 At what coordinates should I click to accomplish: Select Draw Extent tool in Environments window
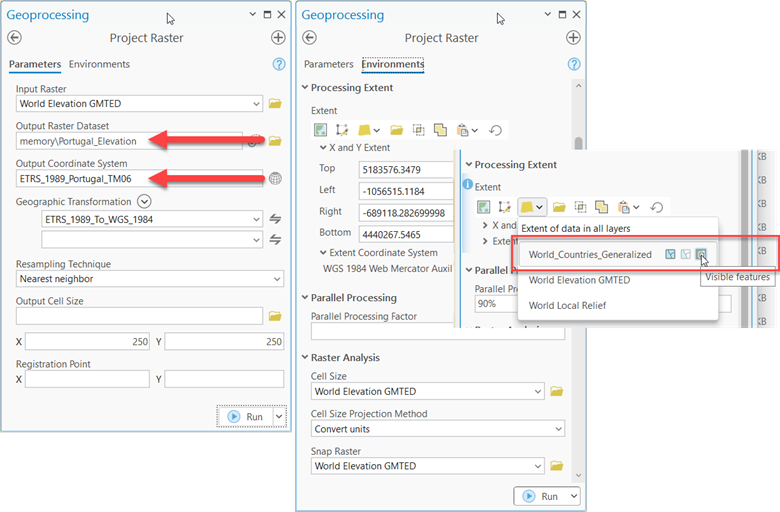coord(342,130)
